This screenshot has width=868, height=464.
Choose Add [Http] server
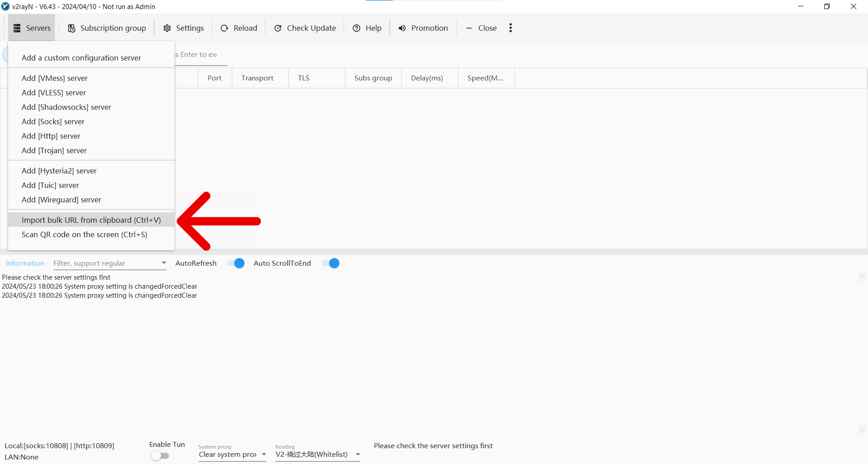tap(91, 136)
